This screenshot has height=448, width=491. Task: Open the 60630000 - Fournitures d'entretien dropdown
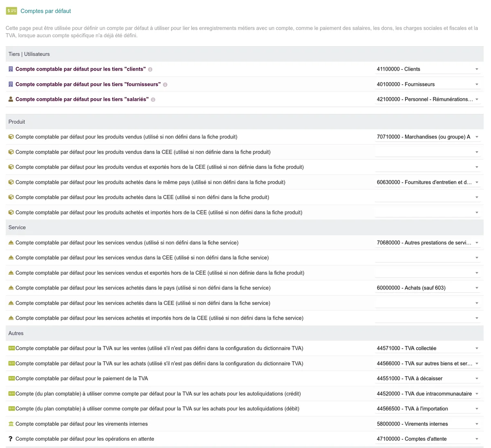pyautogui.click(x=428, y=182)
